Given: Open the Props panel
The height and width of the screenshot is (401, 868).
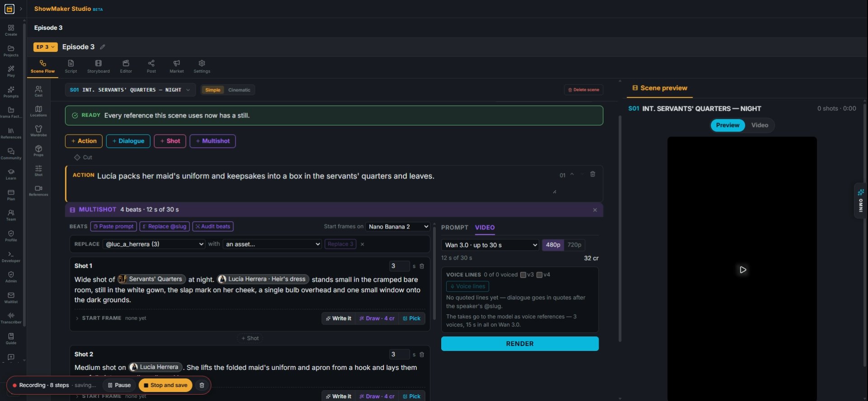Looking at the screenshot, I should (38, 151).
